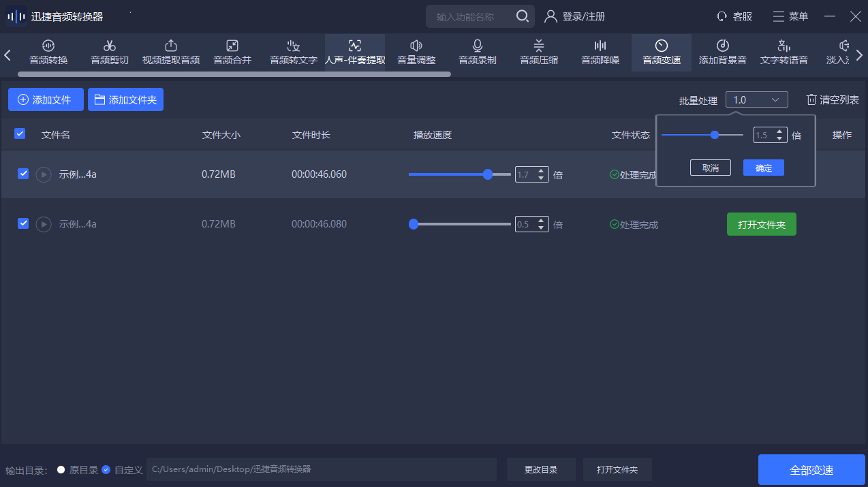Open the 添加背景音 tool
Image resolution: width=868 pixels, height=487 pixels.
723,52
